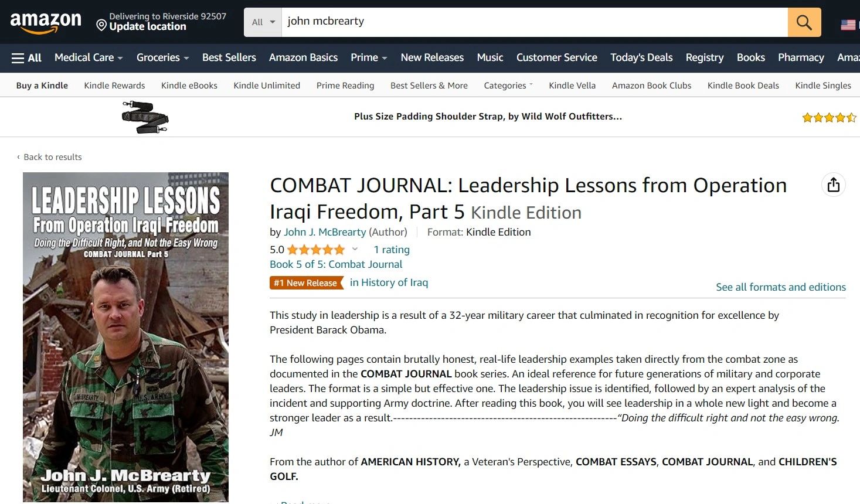Click the orange search magnifier button
This screenshot has height=504, width=860.
pyautogui.click(x=804, y=22)
